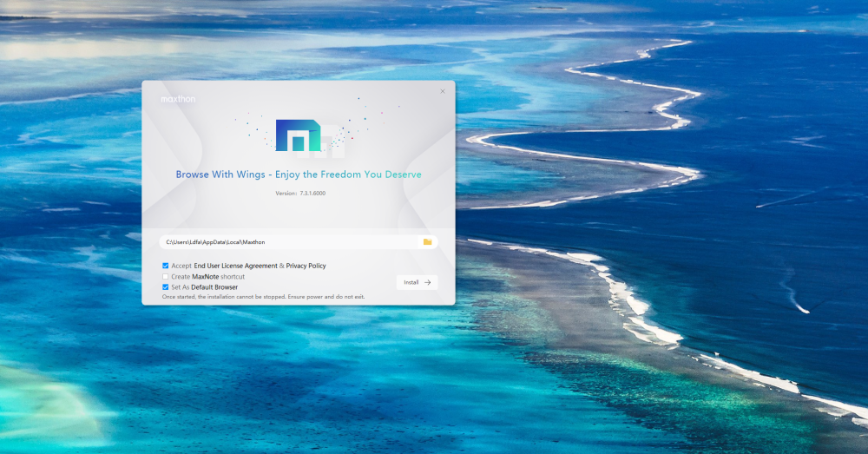Open the Privacy Policy link
Screen dimensions: 868x454
306,266
